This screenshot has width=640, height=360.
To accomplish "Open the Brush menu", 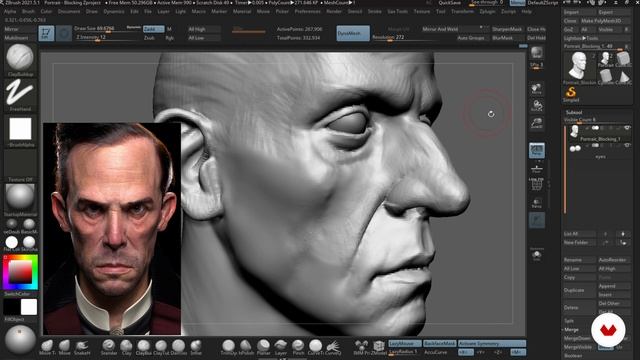I will click(28, 11).
